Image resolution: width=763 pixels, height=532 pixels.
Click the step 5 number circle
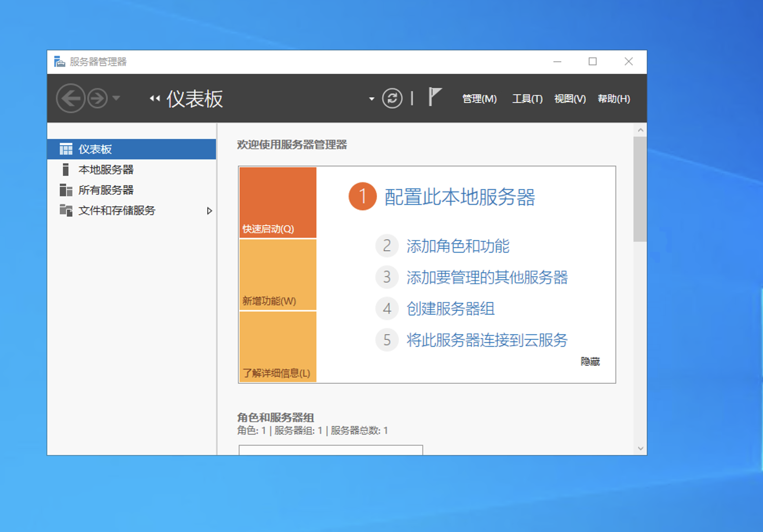pyautogui.click(x=387, y=340)
